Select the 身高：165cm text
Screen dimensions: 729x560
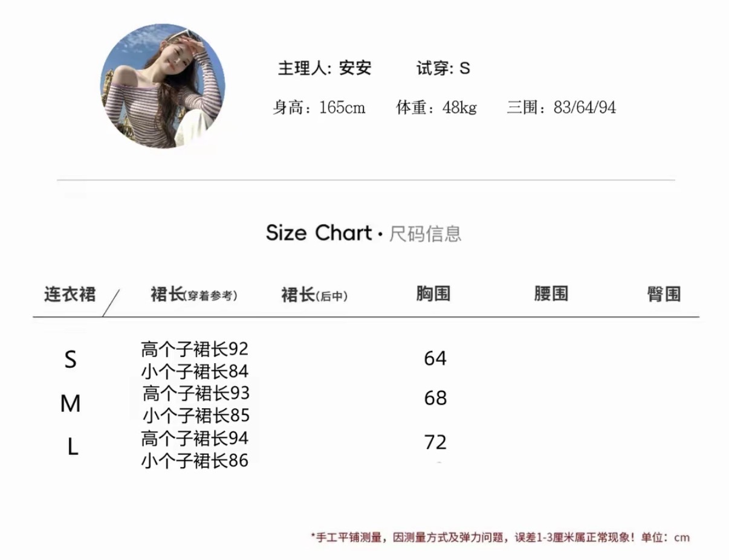point(319,108)
